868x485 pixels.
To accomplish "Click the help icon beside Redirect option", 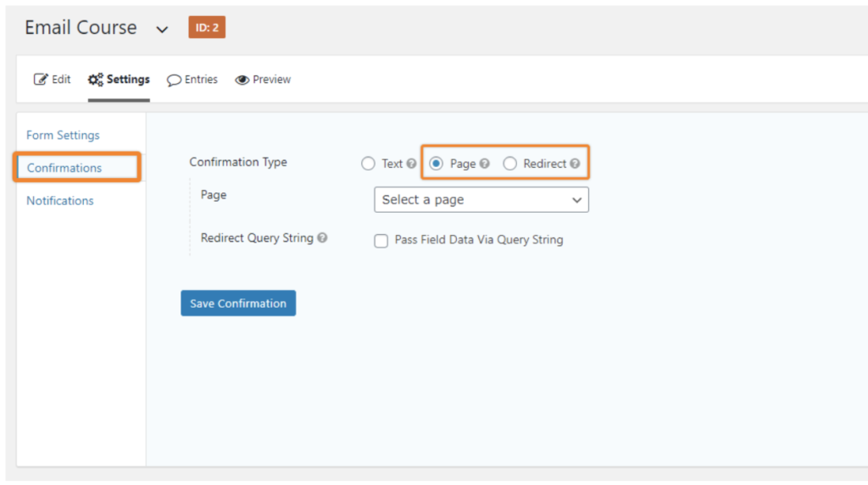I will pos(575,164).
